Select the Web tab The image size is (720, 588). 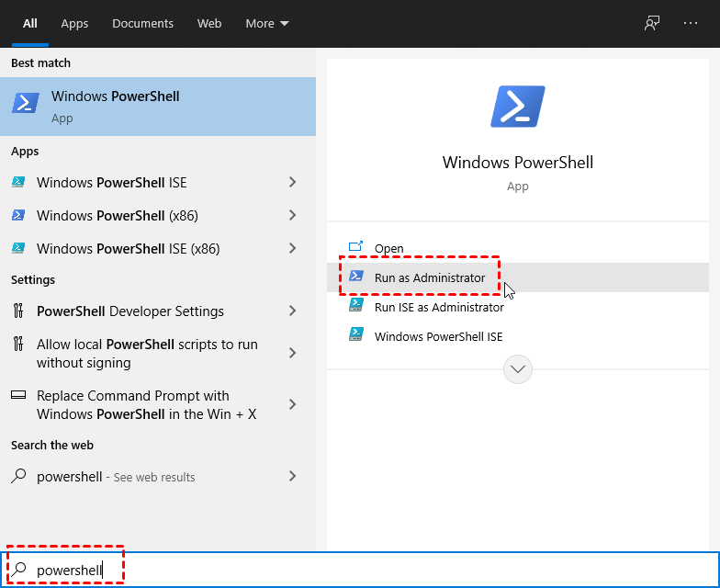(x=209, y=23)
